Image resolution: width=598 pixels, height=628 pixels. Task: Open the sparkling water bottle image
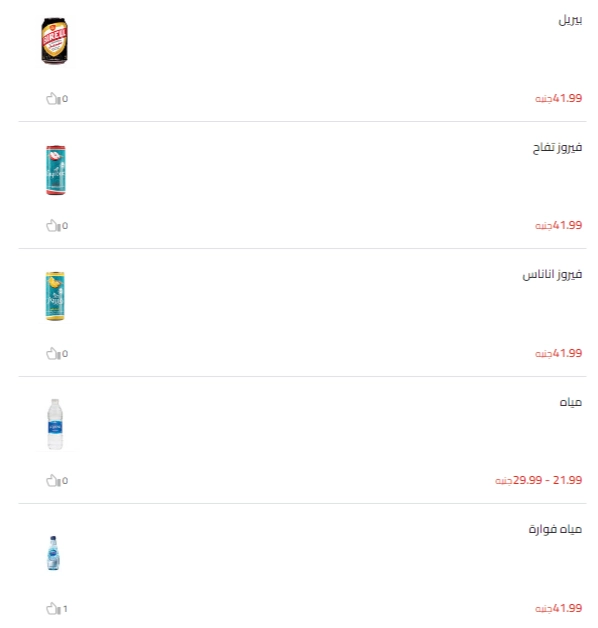tap(53, 553)
